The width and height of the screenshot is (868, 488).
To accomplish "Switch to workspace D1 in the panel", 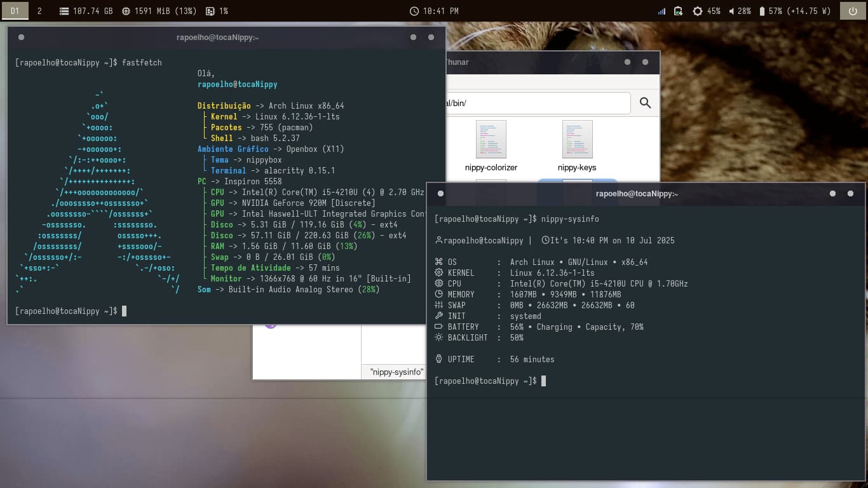I will (15, 11).
